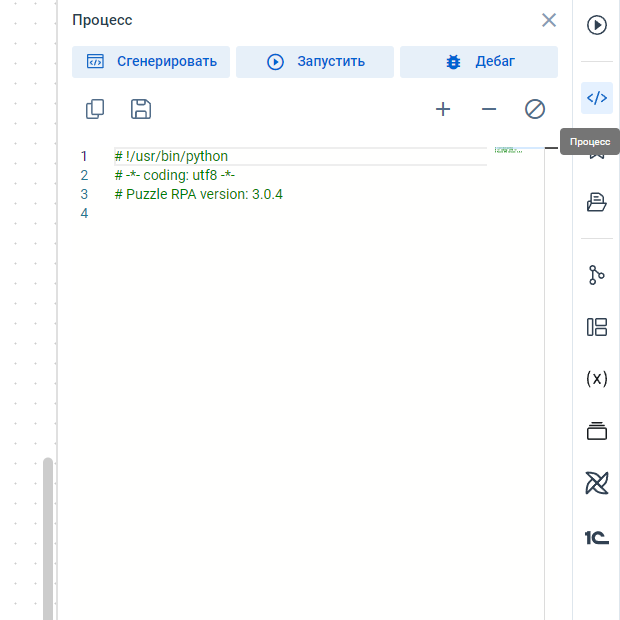The image size is (620, 620).
Task: Click the code minimap preview
Action: (509, 150)
